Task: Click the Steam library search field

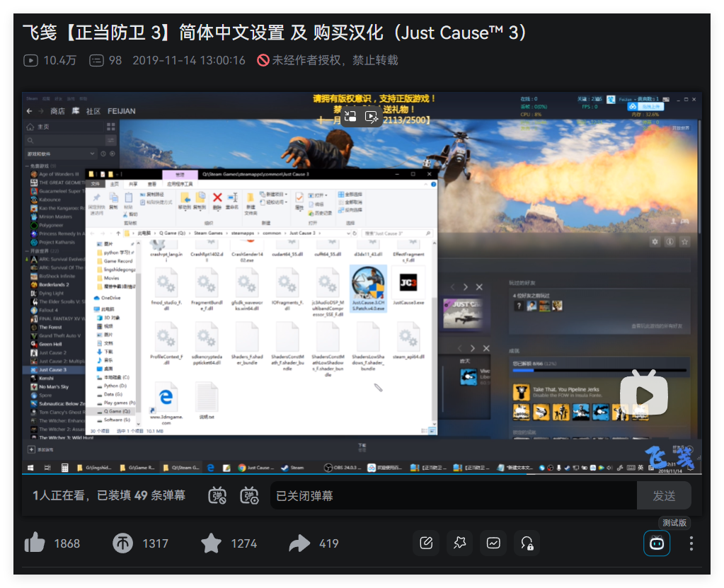Action: point(64,140)
